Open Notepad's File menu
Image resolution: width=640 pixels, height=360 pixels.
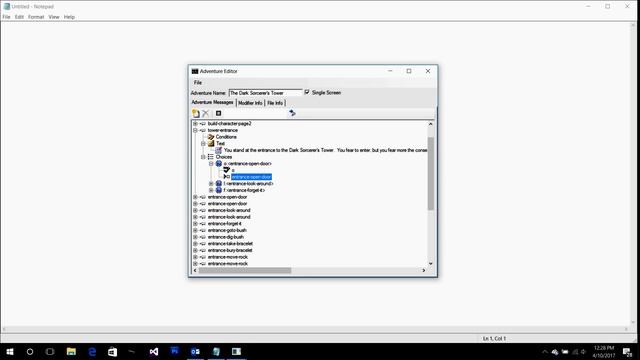coord(7,17)
